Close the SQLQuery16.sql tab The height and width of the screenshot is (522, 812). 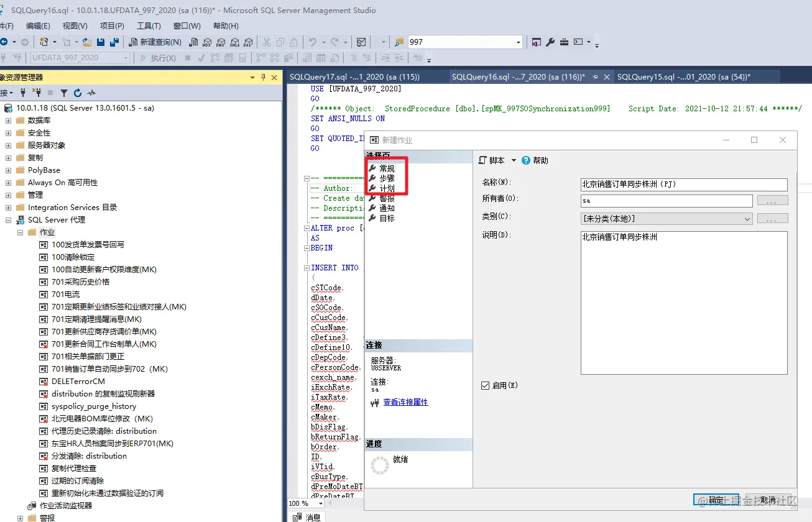tap(606, 76)
